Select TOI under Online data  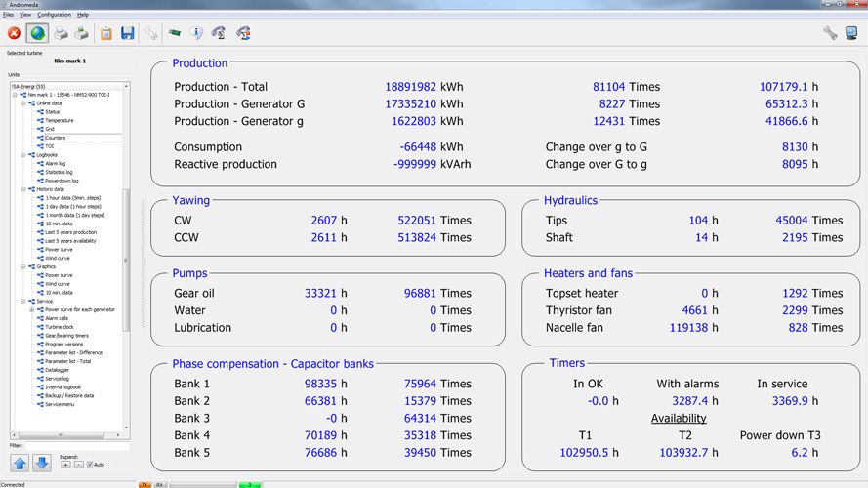tap(49, 146)
